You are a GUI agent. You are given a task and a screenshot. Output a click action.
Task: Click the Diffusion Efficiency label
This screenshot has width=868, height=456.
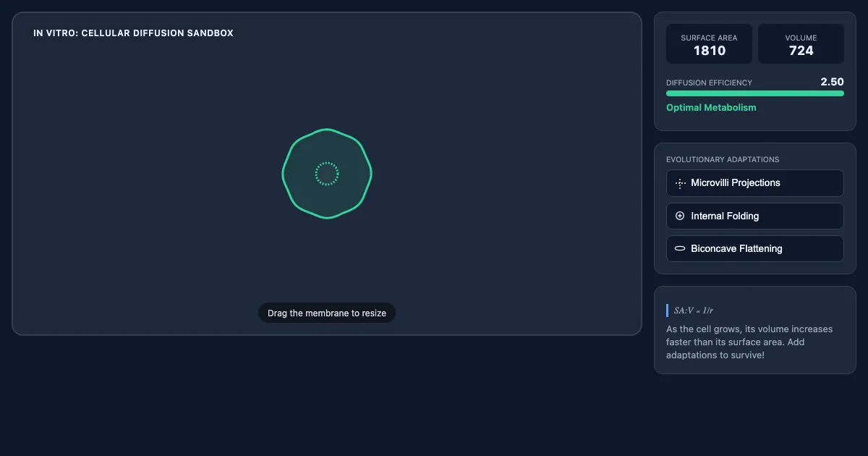coord(709,83)
